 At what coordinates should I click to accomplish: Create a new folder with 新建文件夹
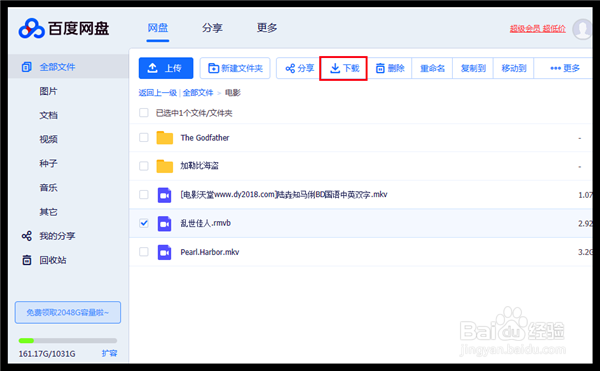(x=235, y=68)
